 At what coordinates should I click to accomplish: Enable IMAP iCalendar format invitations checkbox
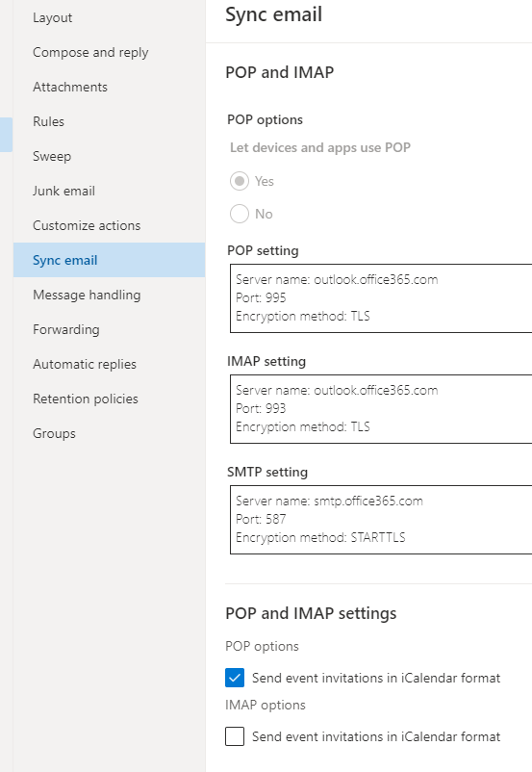235,736
